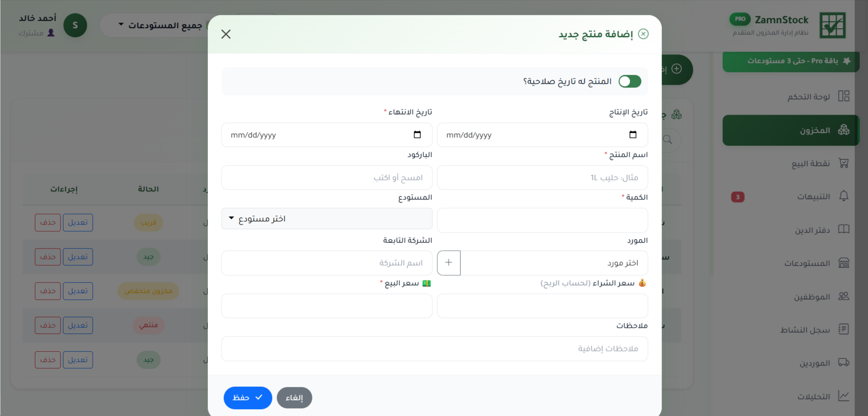Screen dimensions: 868x416
Task: Click تعديل edit in the منتهي row
Action: [x=78, y=325]
